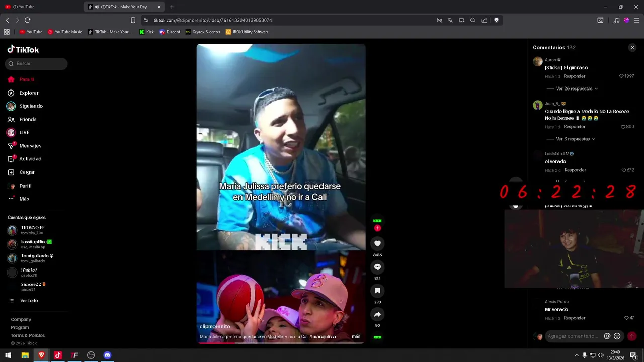Open the browser hamburger menu

(x=637, y=20)
